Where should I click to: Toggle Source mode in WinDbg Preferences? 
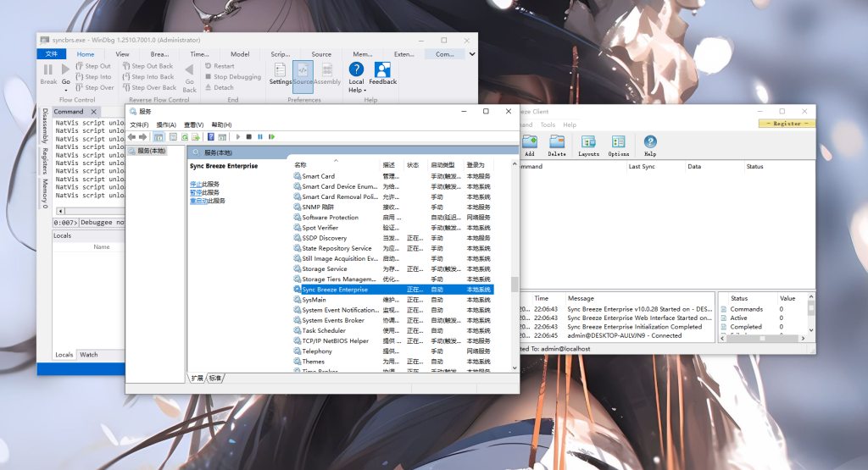303,74
